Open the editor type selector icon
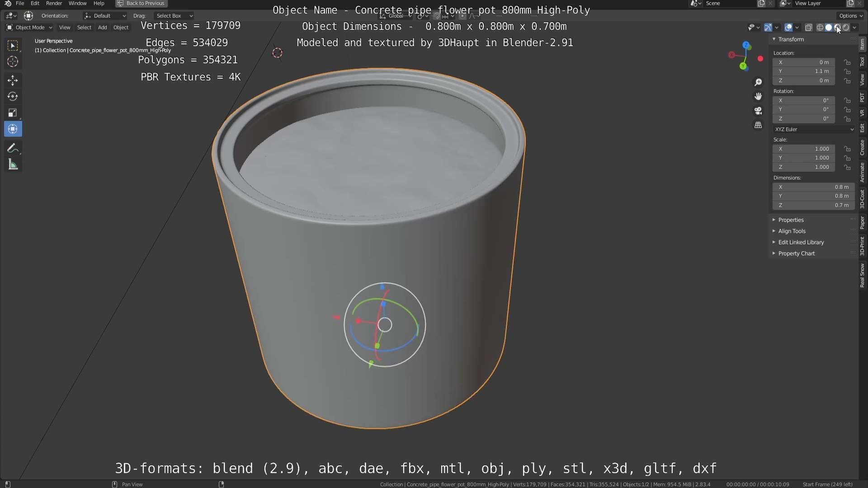 click(11, 16)
